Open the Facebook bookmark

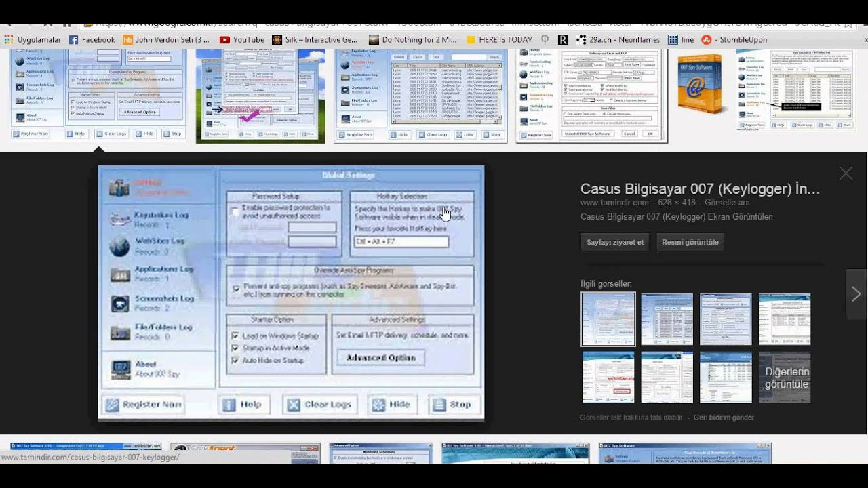coord(92,40)
